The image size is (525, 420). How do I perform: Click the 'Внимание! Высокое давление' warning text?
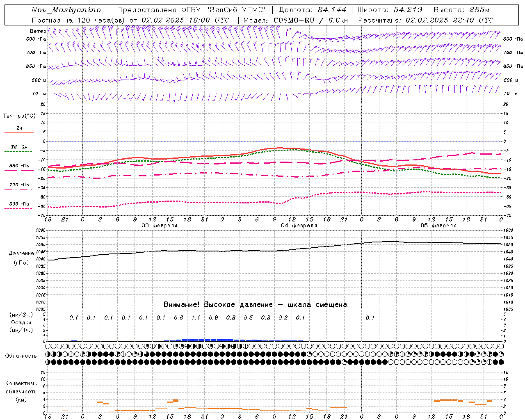click(218, 305)
